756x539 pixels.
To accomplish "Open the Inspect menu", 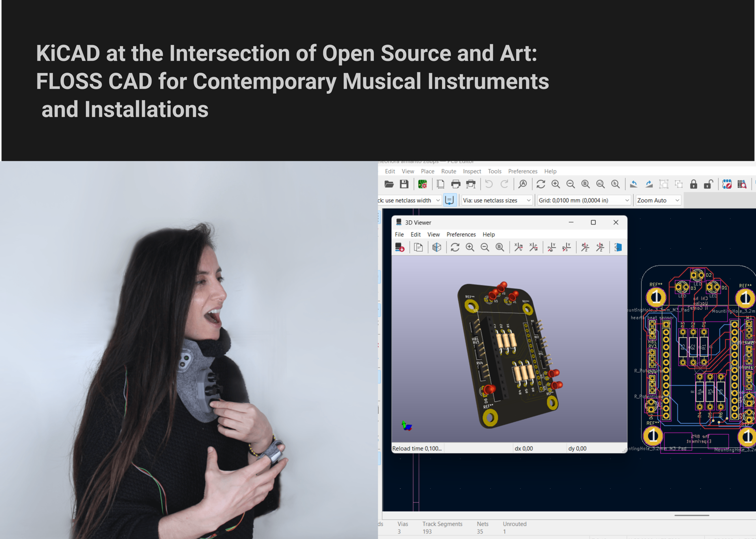I will click(x=472, y=171).
